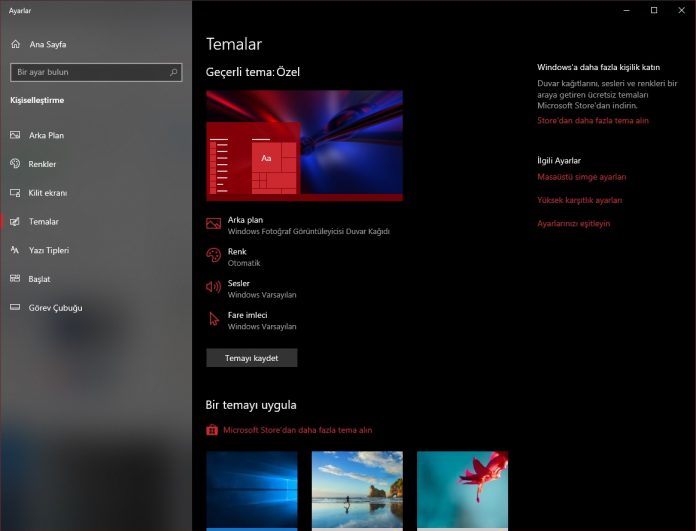This screenshot has width=696, height=531.
Task: Click the Görev Çubuğu taskbar icon
Action: (x=15, y=307)
